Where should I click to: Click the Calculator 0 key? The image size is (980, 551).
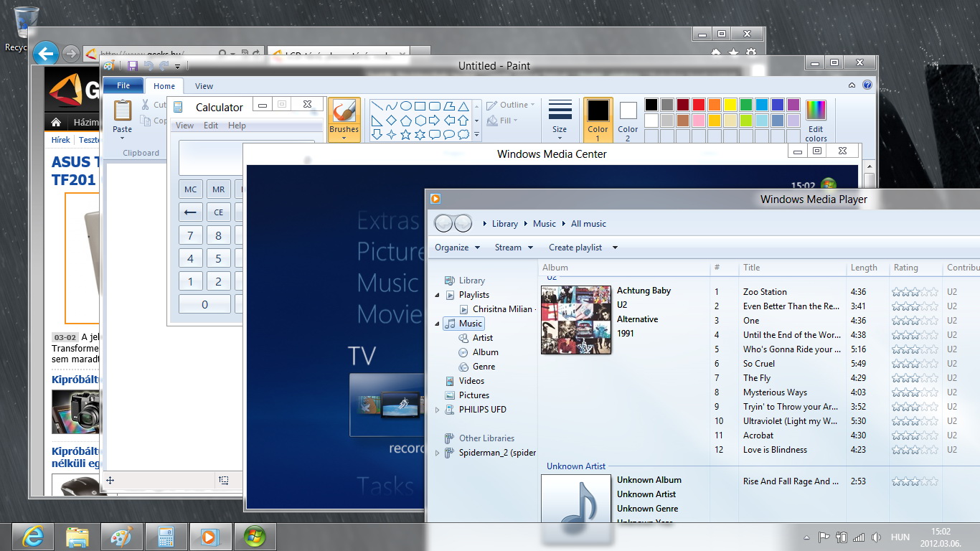click(x=204, y=304)
